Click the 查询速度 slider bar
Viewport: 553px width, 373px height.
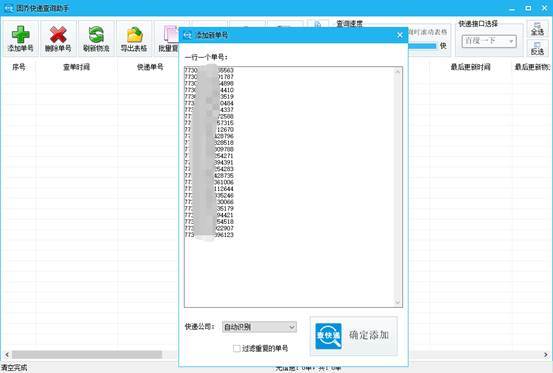pyautogui.click(x=422, y=46)
